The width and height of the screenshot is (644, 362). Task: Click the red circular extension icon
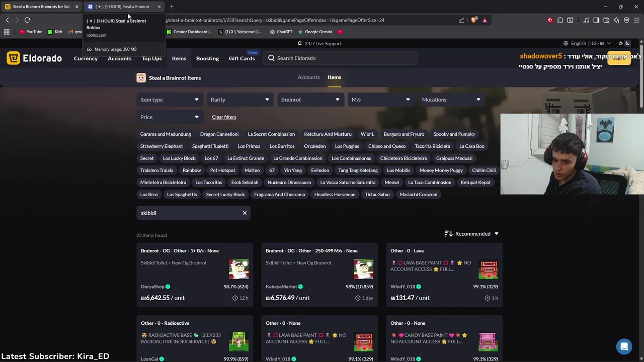[550, 20]
